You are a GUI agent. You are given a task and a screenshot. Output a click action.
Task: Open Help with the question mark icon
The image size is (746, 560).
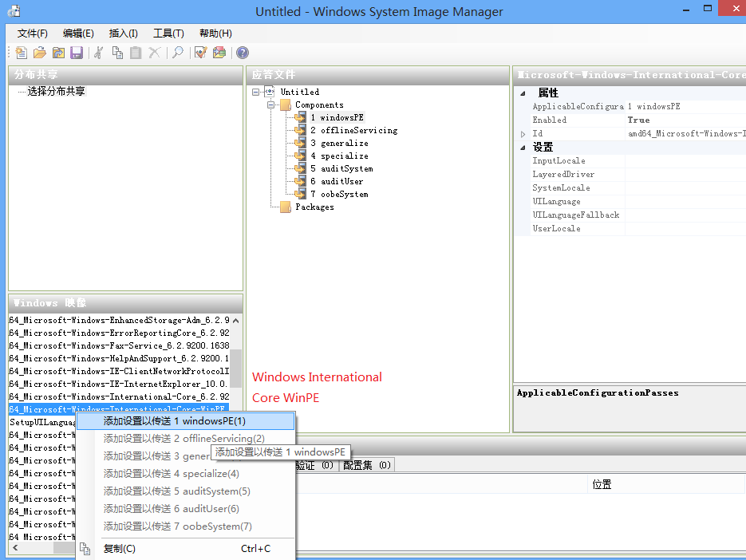(243, 53)
